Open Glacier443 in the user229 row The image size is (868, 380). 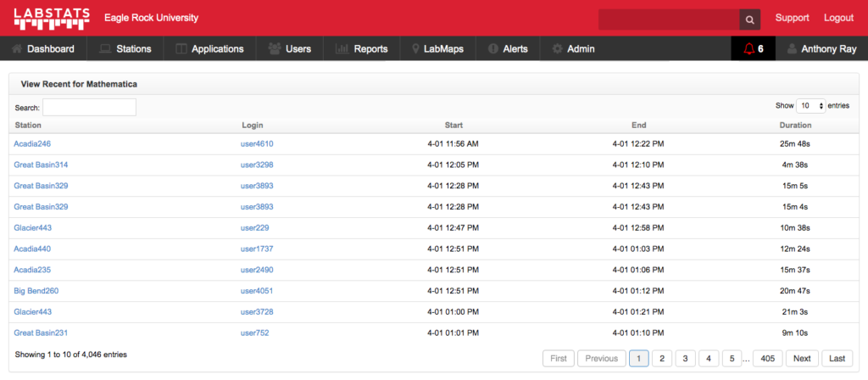[x=33, y=227]
